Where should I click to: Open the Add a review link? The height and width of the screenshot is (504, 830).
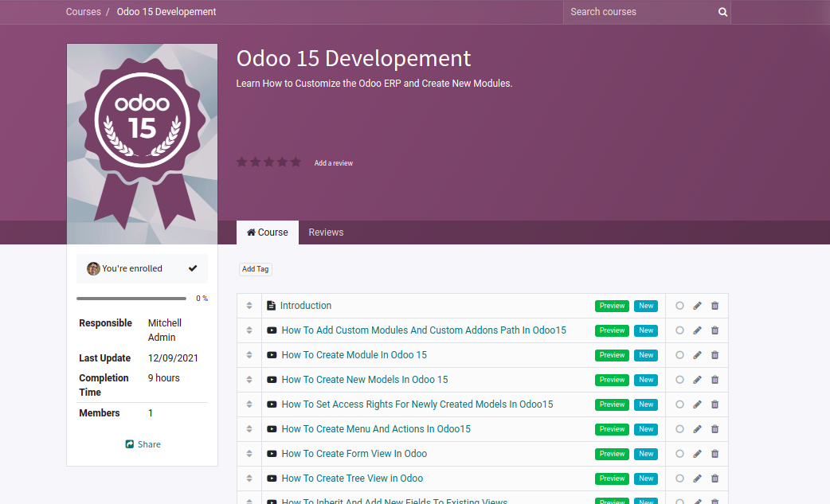(x=333, y=163)
